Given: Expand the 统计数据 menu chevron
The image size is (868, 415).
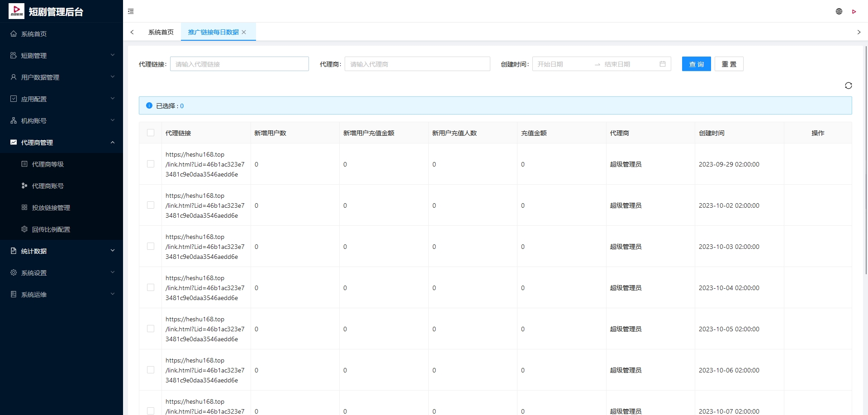Looking at the screenshot, I should click(x=113, y=250).
